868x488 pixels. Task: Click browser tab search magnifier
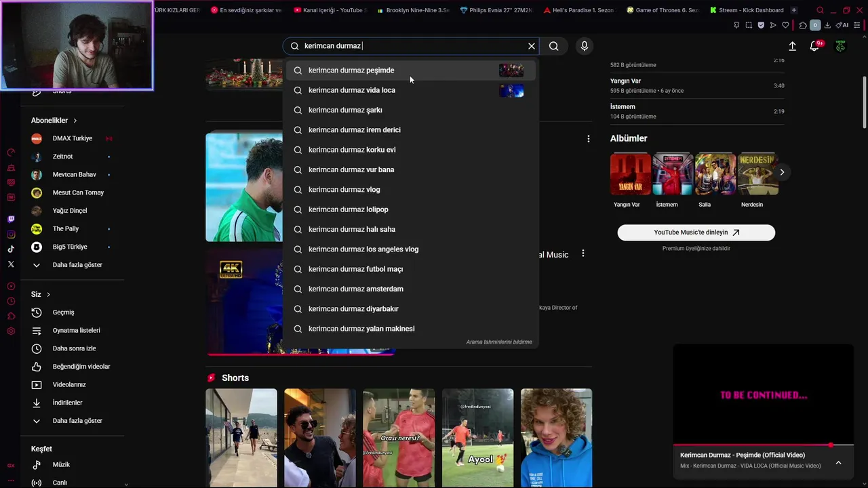coord(820,10)
